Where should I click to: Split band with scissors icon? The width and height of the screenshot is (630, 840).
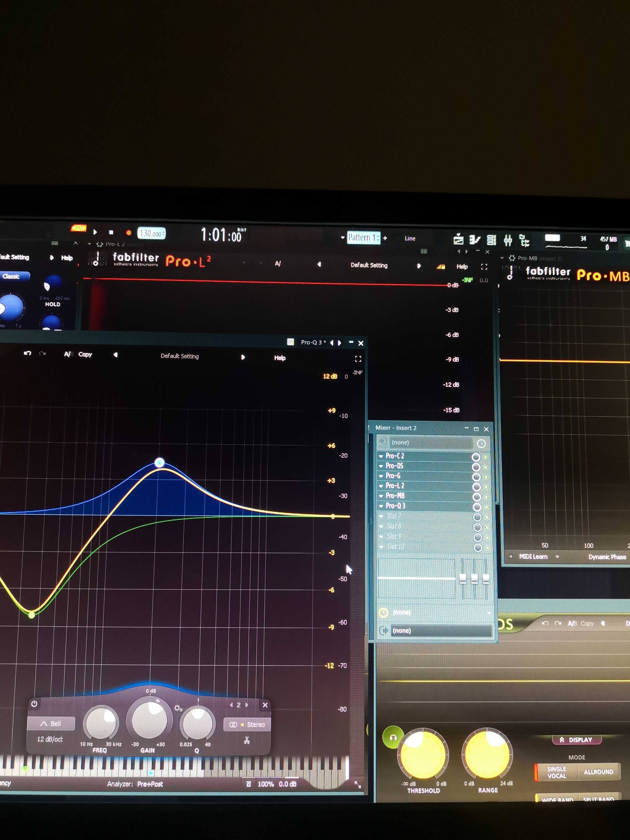pyautogui.click(x=247, y=740)
